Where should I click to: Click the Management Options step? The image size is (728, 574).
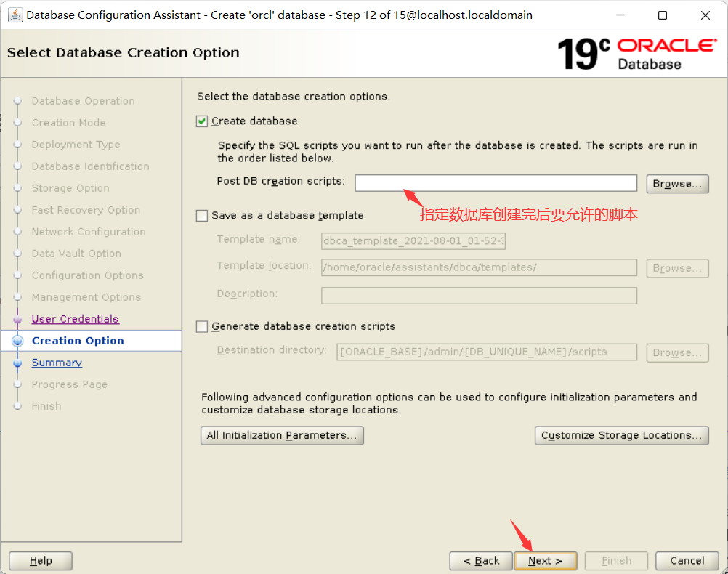(x=86, y=297)
